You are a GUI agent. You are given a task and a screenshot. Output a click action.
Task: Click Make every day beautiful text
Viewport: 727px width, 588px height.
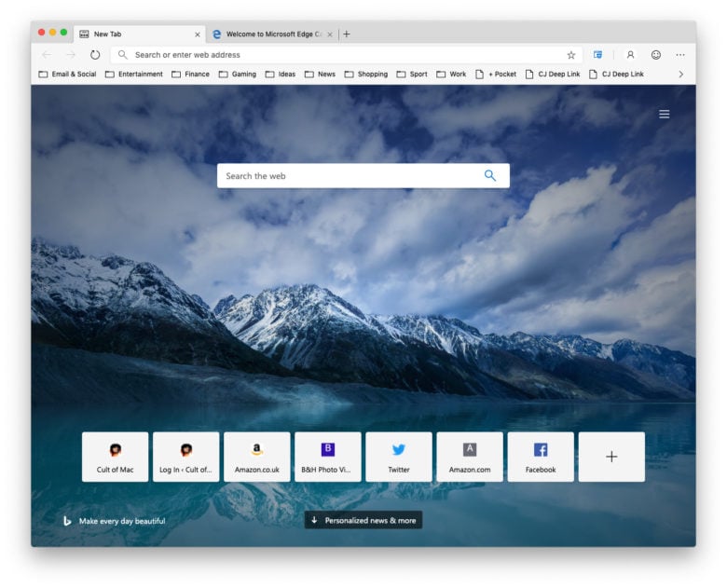[122, 521]
